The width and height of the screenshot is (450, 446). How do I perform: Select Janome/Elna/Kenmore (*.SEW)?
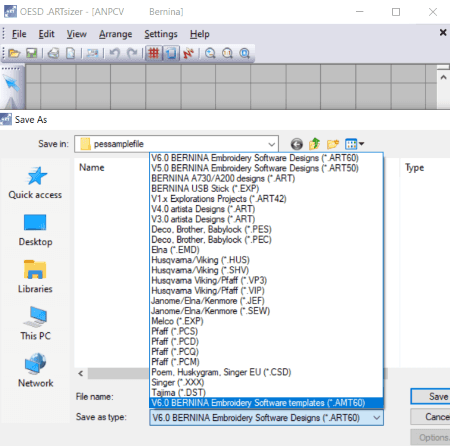(x=266, y=311)
